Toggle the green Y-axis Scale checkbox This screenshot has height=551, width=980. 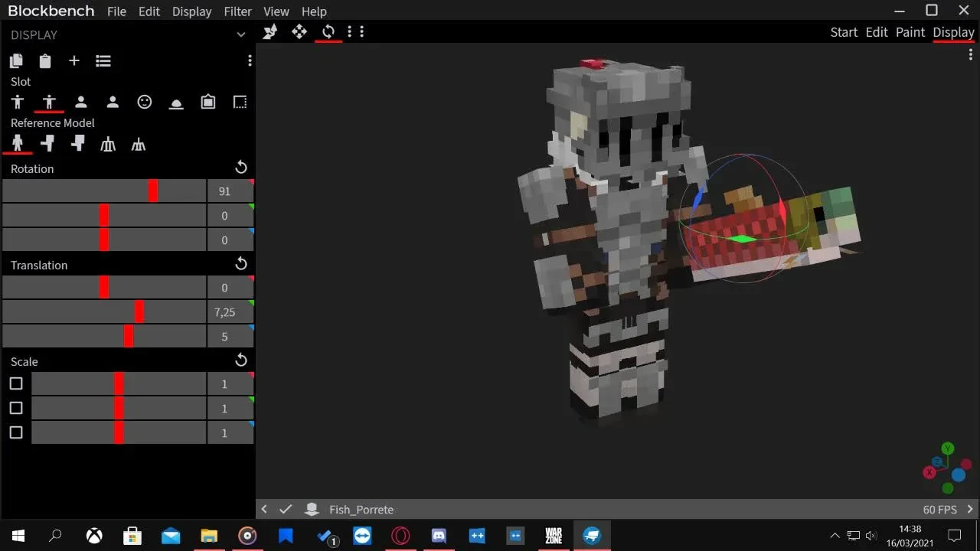(16, 408)
